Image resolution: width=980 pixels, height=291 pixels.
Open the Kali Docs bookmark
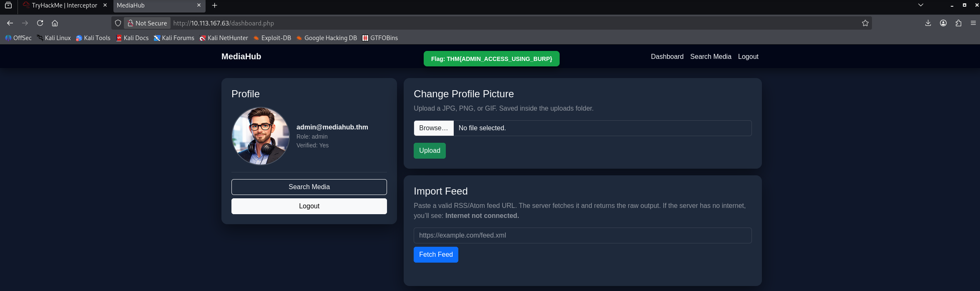[132, 38]
